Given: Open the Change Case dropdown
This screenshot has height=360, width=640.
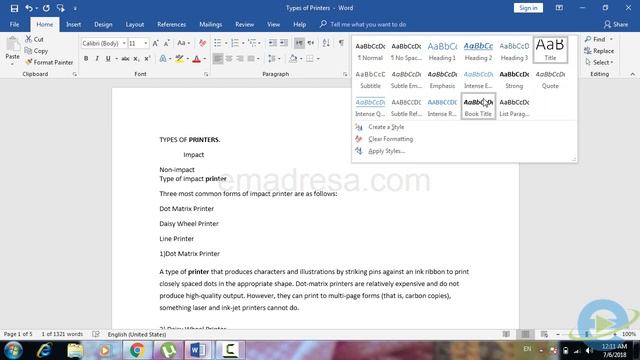Looking at the screenshot, I should pyautogui.click(x=184, y=43).
